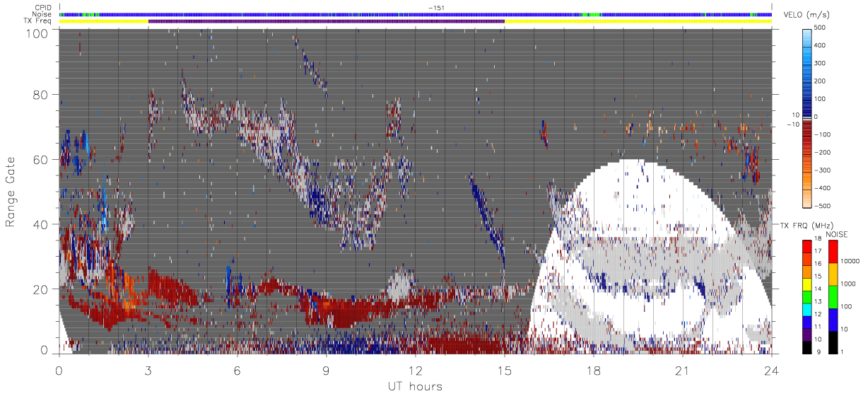Click the '16' label on TX FRQ legend
Image resolution: width=868 pixels, height=401 pixels.
819,264
